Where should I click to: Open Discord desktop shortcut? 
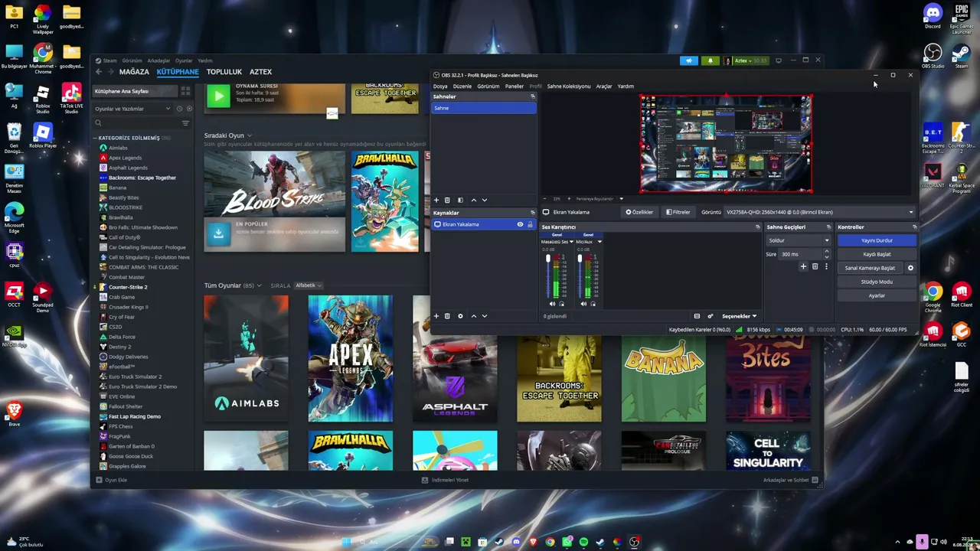pos(933,16)
